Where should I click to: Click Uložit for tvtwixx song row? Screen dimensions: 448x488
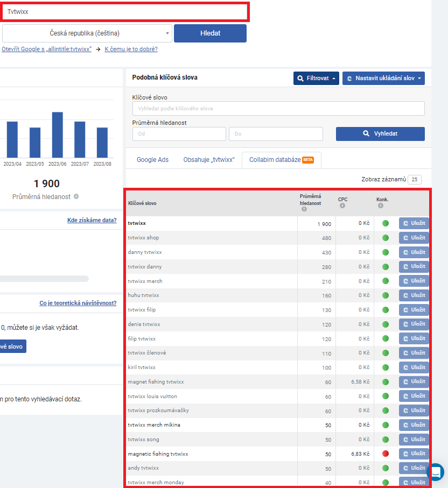coord(414,439)
